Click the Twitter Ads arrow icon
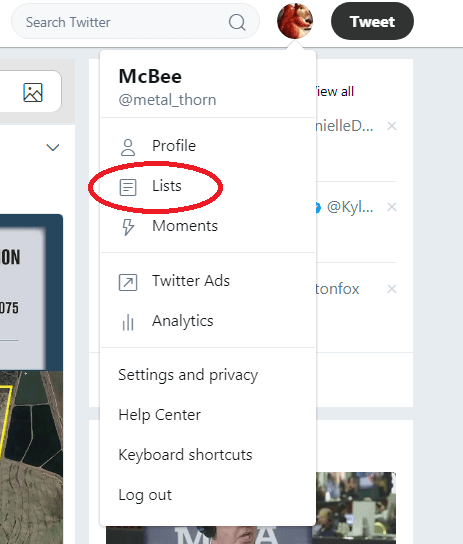Screen dimensions: 463x544 click(x=128, y=282)
